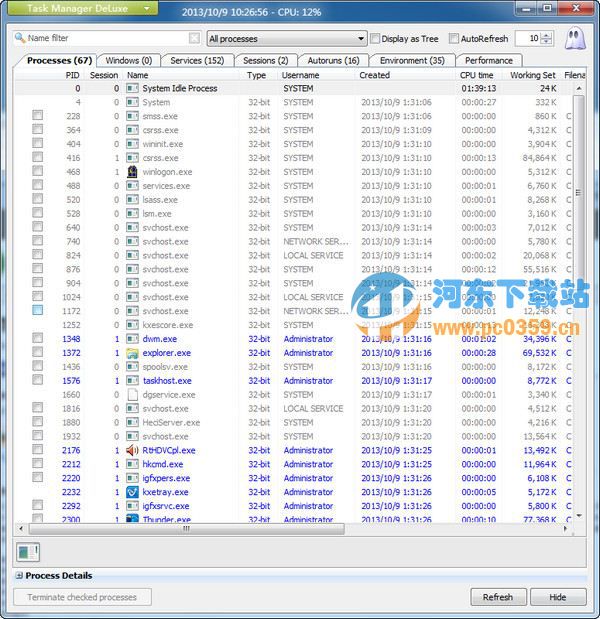Click the services.exe process icon

click(x=132, y=186)
